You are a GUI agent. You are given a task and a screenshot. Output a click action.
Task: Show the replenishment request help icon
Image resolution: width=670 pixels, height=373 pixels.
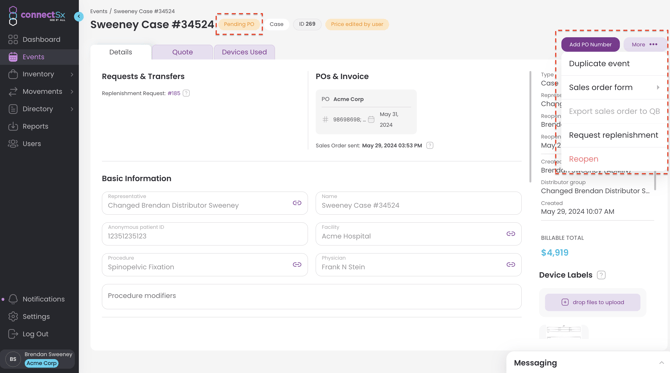point(186,93)
